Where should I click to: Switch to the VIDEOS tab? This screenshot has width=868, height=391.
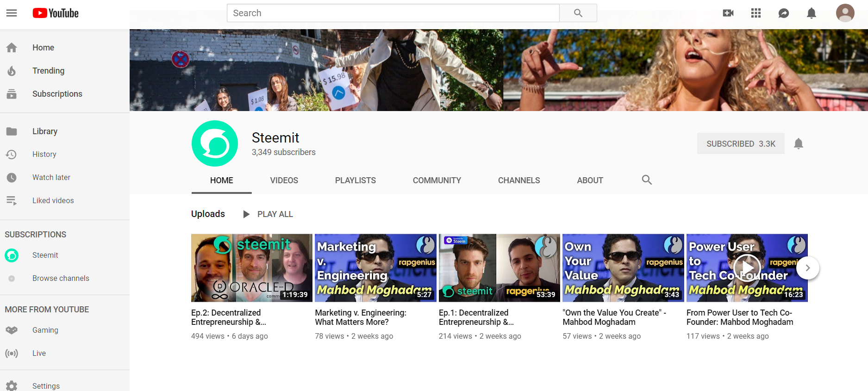(x=284, y=180)
